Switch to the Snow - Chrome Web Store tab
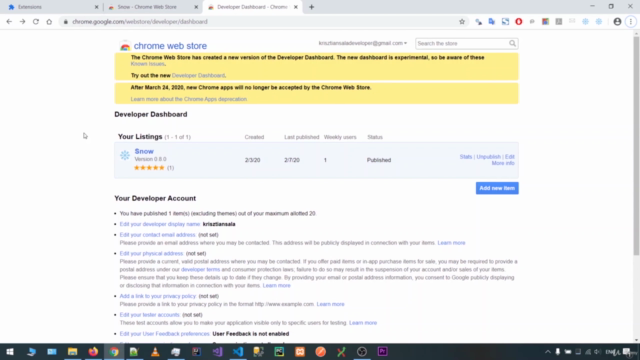The width and height of the screenshot is (640, 360). coord(152,7)
